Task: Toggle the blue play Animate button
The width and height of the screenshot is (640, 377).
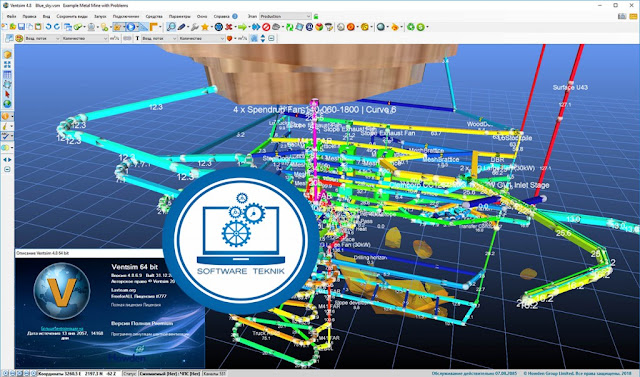Action: pyautogui.click(x=131, y=27)
